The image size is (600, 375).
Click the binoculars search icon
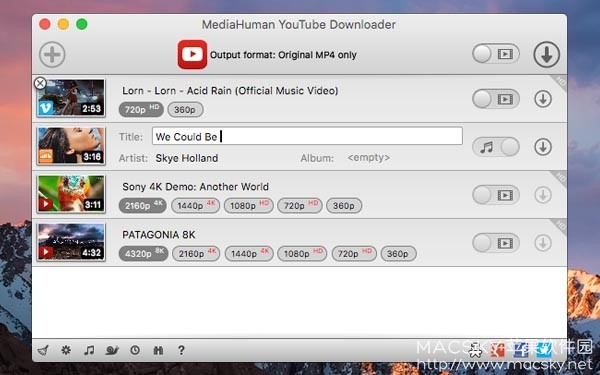158,350
